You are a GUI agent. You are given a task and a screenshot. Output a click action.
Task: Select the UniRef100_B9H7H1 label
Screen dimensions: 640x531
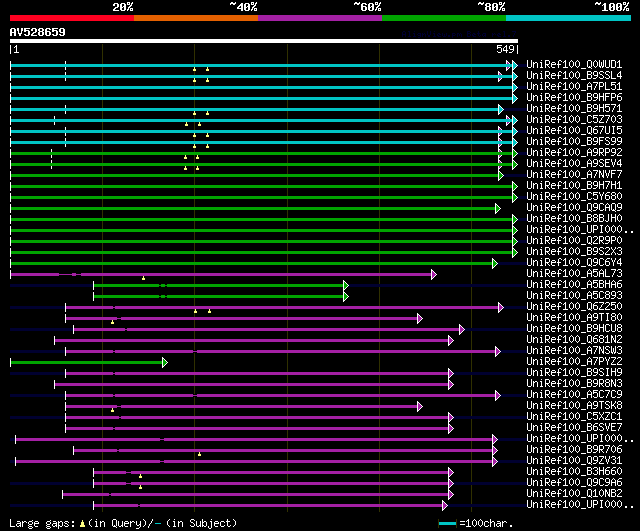[574, 186]
